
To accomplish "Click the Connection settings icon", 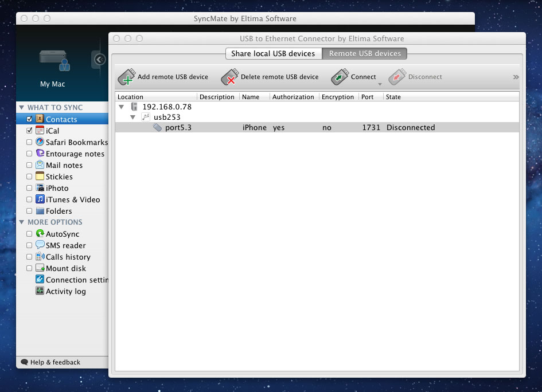I will (40, 280).
